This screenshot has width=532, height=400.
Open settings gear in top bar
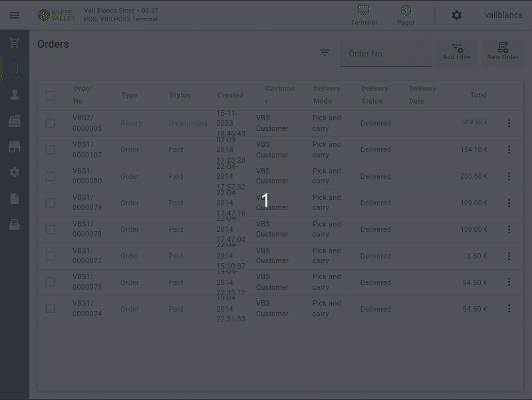click(456, 15)
